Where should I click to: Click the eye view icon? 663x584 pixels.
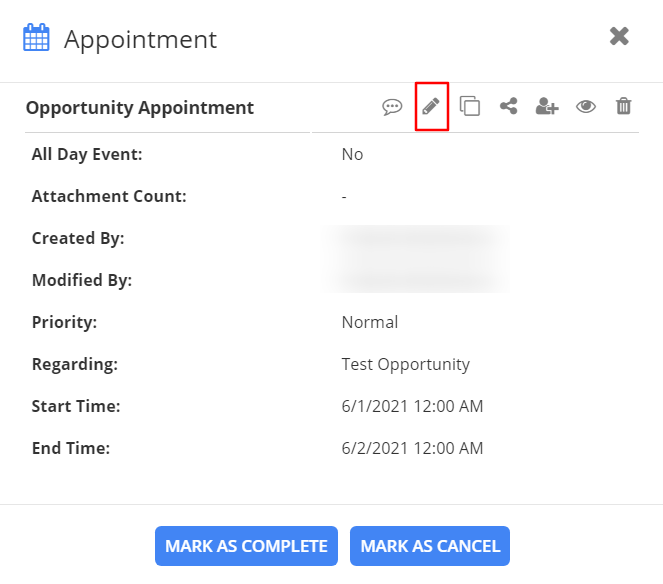[x=586, y=106]
